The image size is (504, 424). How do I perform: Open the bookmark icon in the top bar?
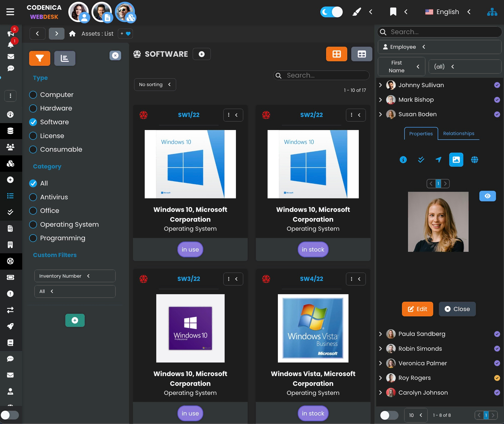click(393, 12)
